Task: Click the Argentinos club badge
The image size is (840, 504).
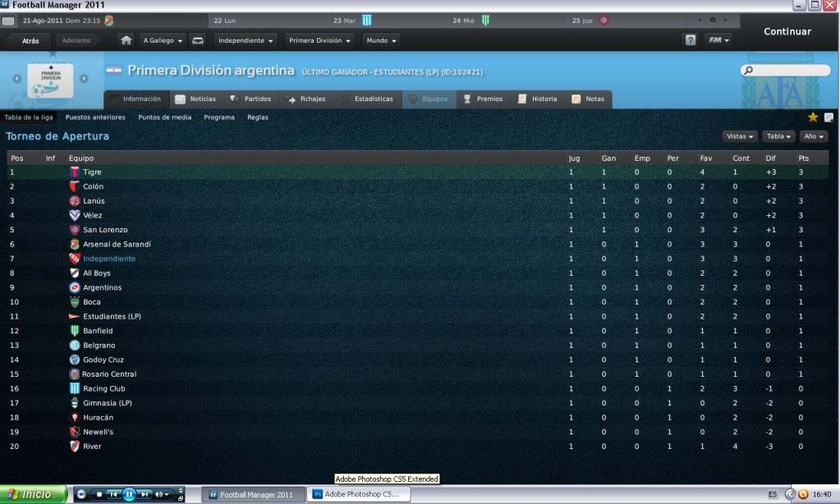Action: click(x=75, y=287)
